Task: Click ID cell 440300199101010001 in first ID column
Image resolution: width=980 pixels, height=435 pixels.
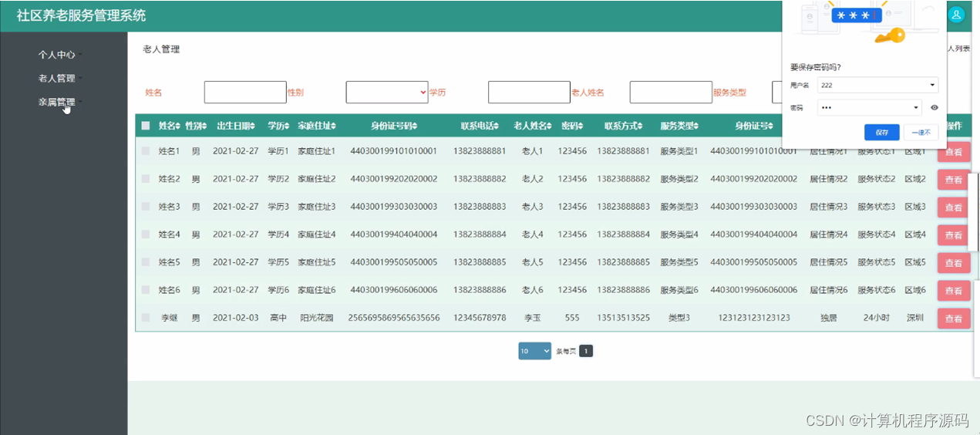Action: [393, 151]
